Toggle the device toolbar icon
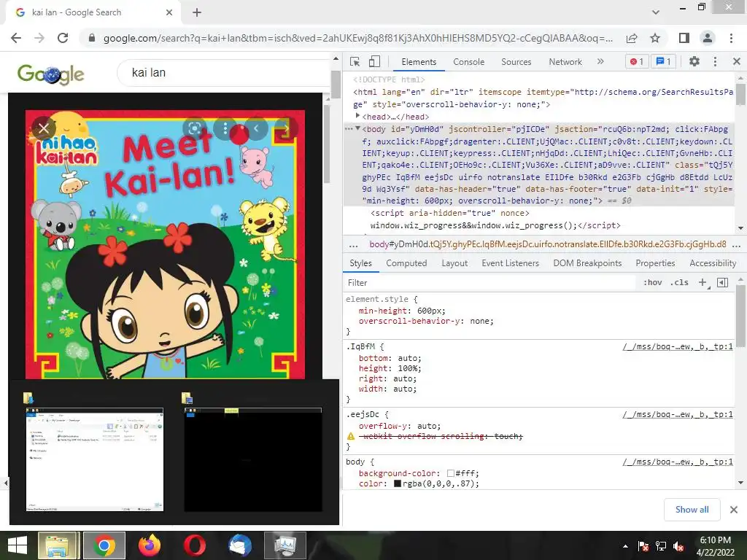The image size is (747, 560). 374,61
